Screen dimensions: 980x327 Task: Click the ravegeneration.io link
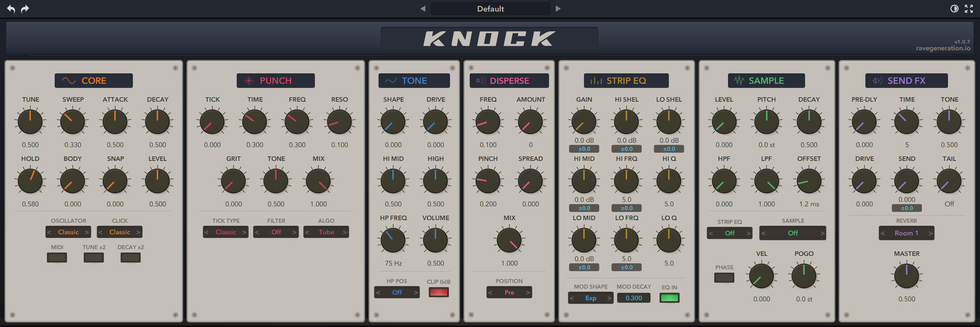click(943, 48)
